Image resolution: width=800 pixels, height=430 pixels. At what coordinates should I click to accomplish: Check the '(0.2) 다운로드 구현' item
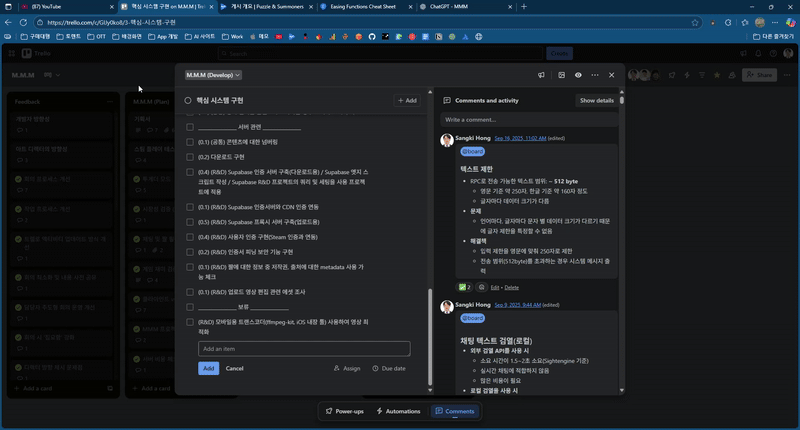[x=190, y=157]
